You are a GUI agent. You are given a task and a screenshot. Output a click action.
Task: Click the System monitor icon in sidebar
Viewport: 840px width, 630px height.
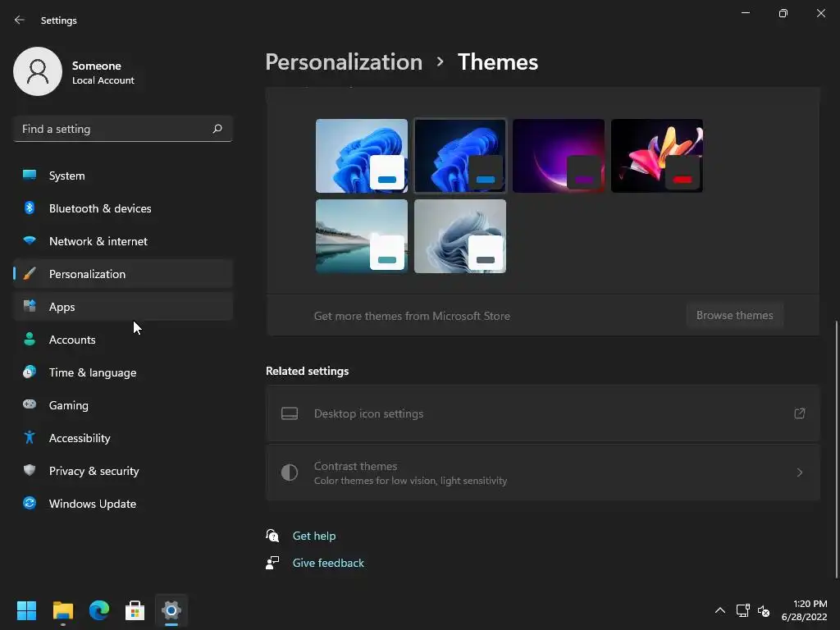[x=30, y=176]
